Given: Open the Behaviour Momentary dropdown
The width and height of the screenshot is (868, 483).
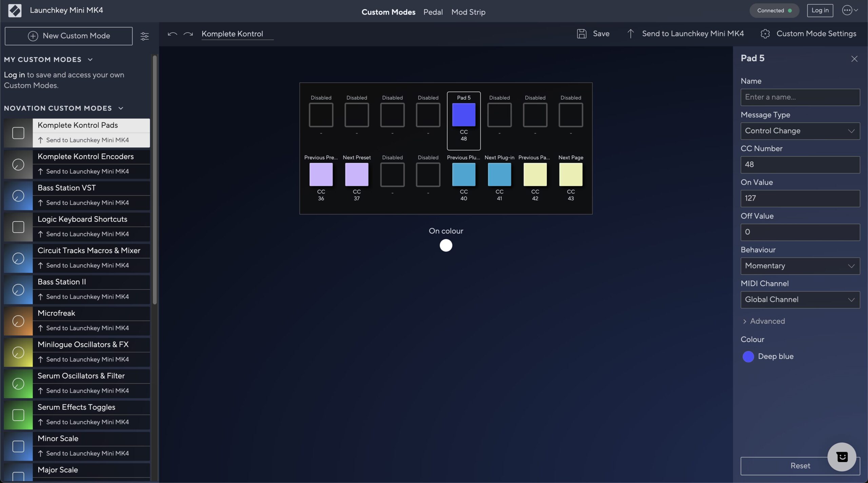Looking at the screenshot, I should [x=800, y=266].
